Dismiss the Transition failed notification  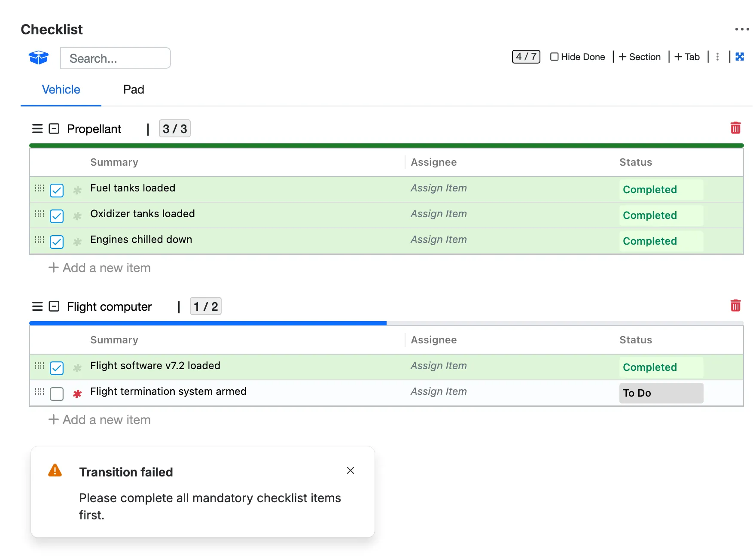(351, 470)
